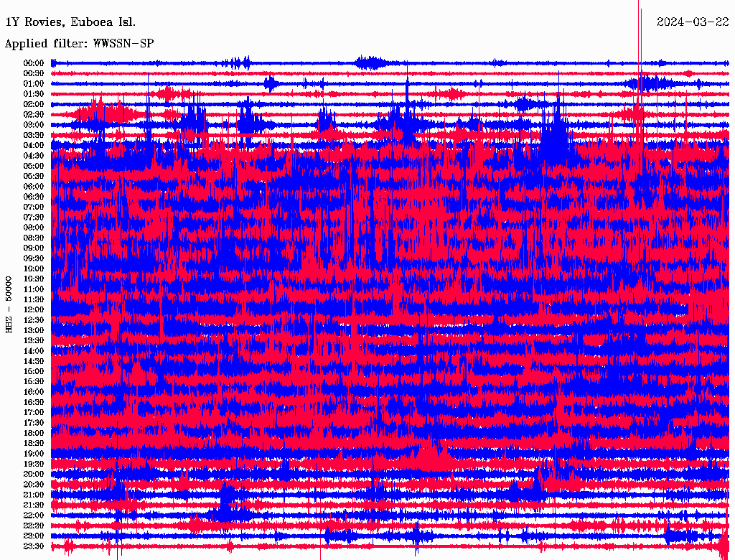Select the 22:00 time row label
This screenshot has width=735, height=560.
34,515
